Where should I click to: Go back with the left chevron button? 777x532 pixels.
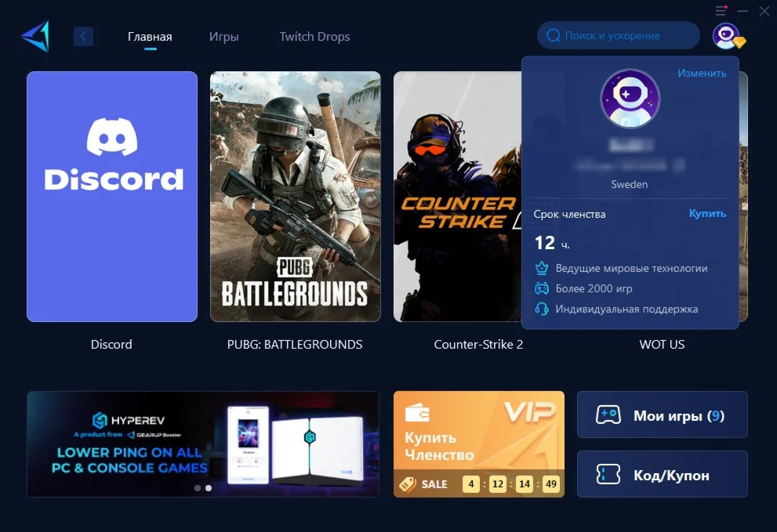point(83,36)
